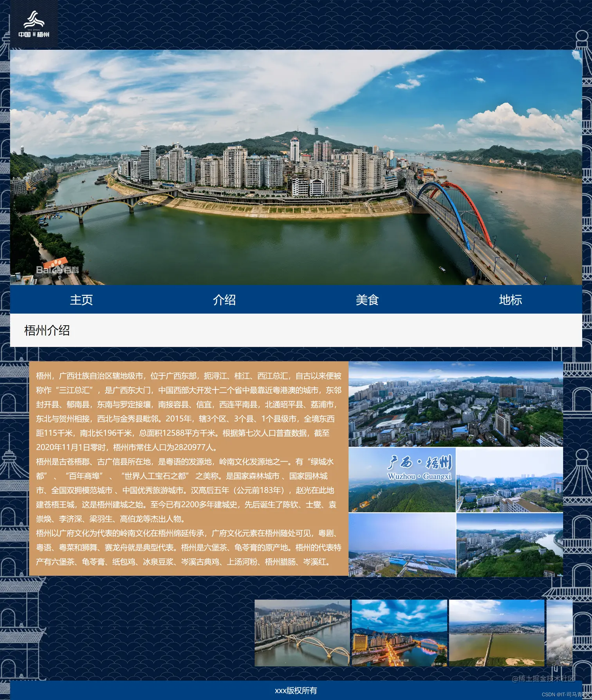Click the xxx版权所有 footer text
Screen dimensions: 592x700
(296, 691)
